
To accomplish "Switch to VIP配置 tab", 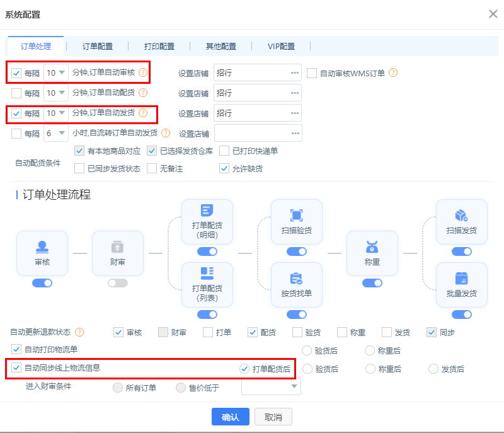I will (x=281, y=46).
